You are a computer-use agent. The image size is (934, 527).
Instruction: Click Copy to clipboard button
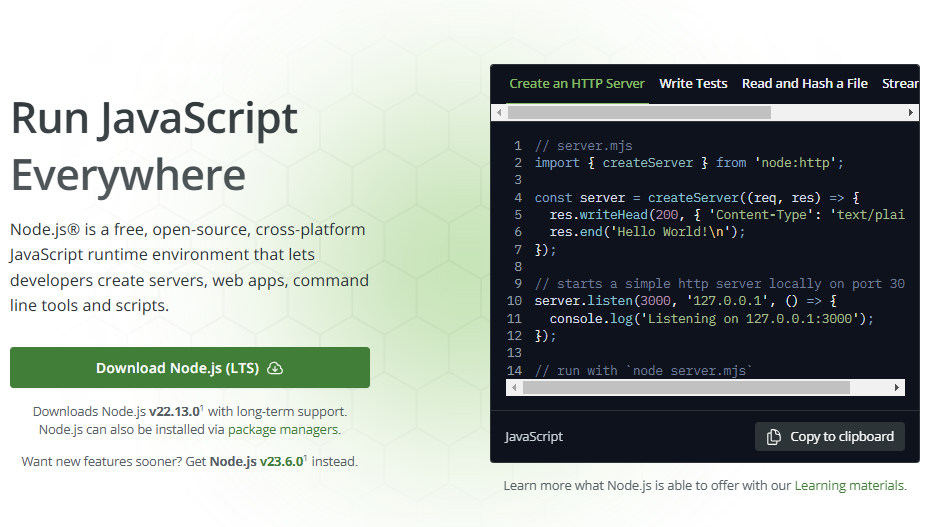click(x=829, y=436)
